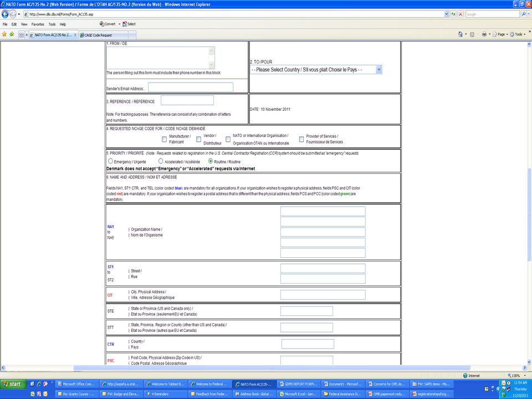Open the Tools command bar menu
The width and height of the screenshot is (532, 399).
516,34
